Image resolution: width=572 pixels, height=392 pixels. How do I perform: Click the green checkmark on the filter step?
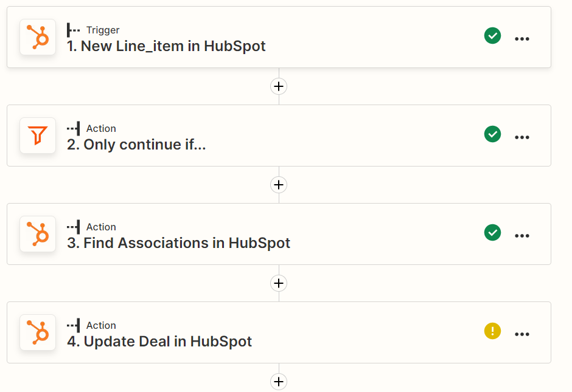pyautogui.click(x=492, y=134)
